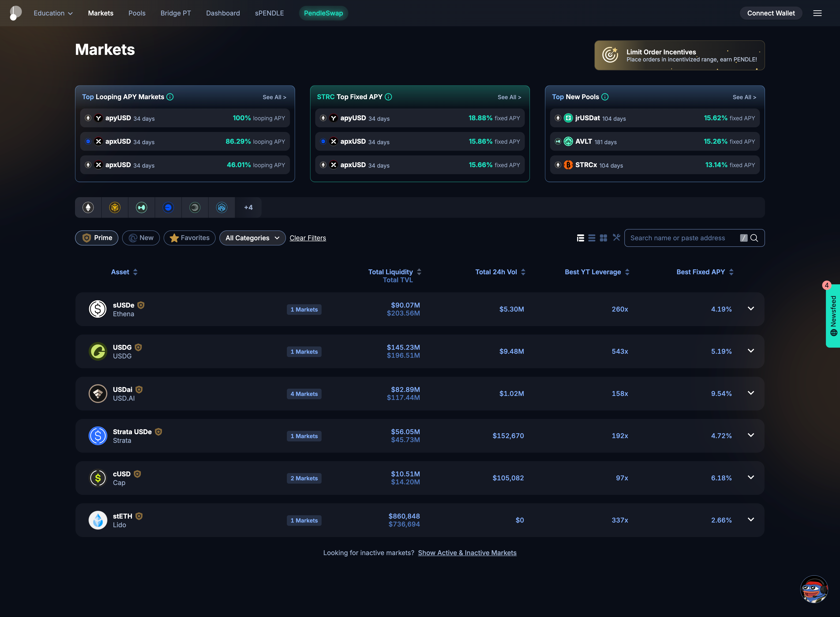Filter markets by the Ethereum chain icon

(88, 207)
